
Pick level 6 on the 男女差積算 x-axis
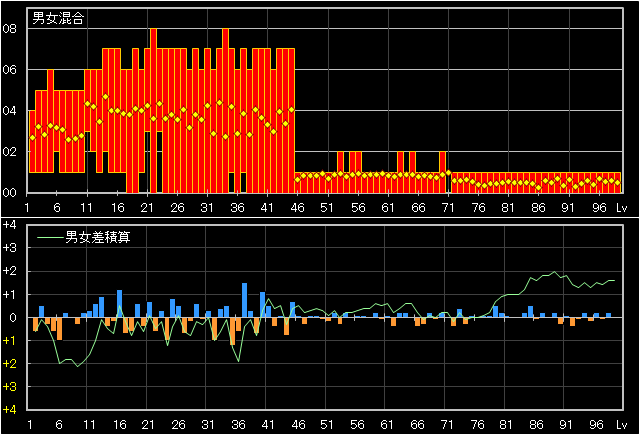(x=59, y=425)
